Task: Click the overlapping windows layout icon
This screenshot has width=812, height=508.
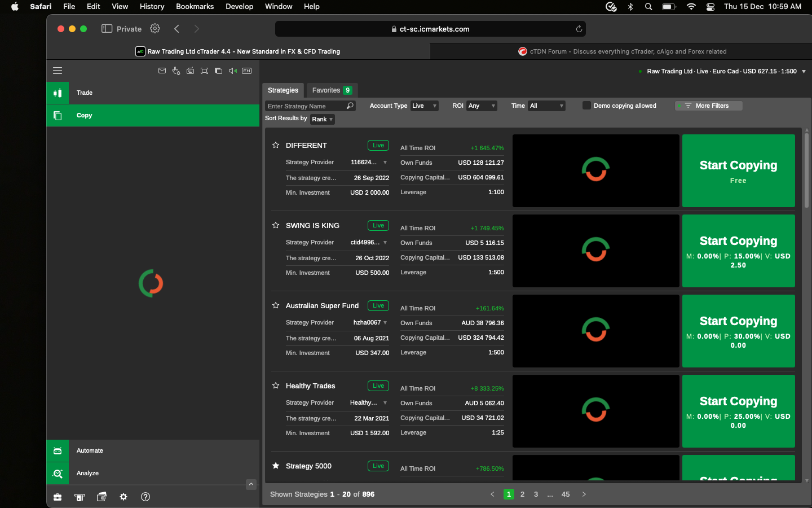Action: pyautogui.click(x=218, y=71)
